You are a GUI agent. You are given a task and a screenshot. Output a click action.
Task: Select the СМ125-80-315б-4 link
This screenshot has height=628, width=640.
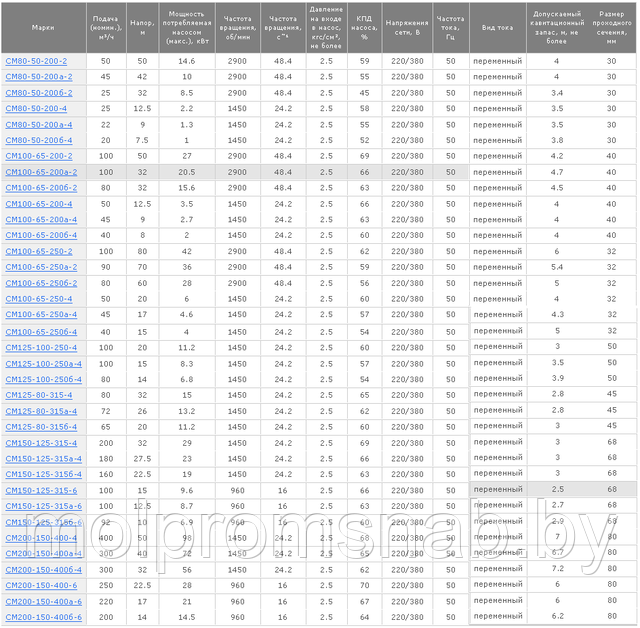pos(41,427)
